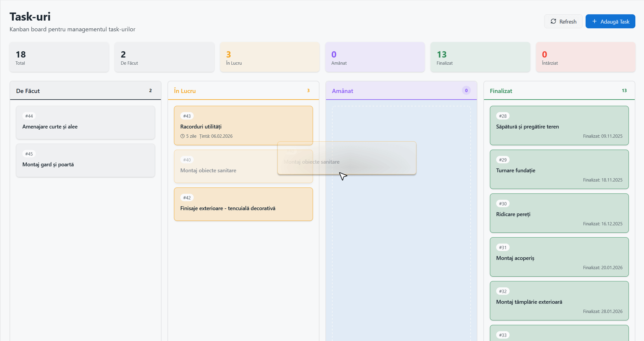Select the Amânat column header
The image size is (644, 341).
[343, 91]
